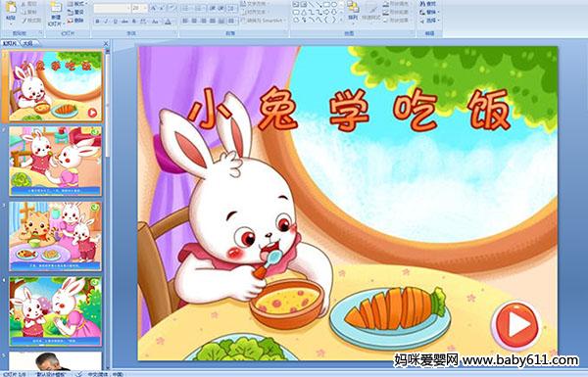
Task: Toggle Underline formatting
Action: (115, 22)
